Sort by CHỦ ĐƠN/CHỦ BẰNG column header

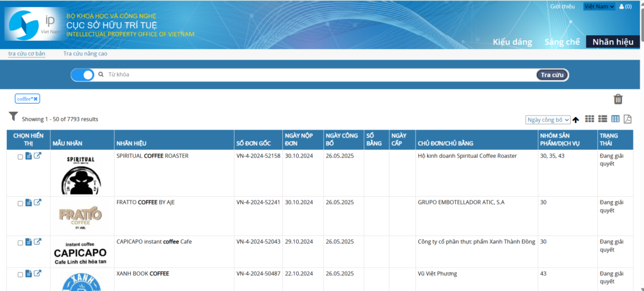click(x=446, y=143)
